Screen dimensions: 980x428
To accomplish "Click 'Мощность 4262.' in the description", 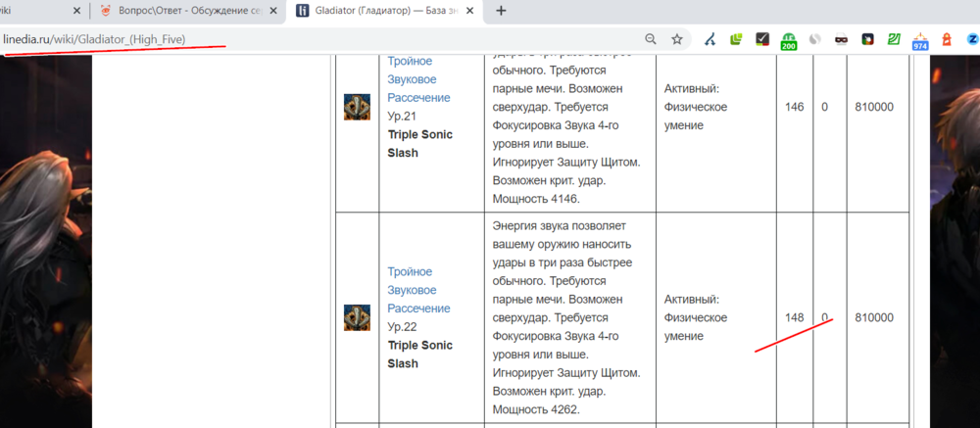I will tap(537, 409).
